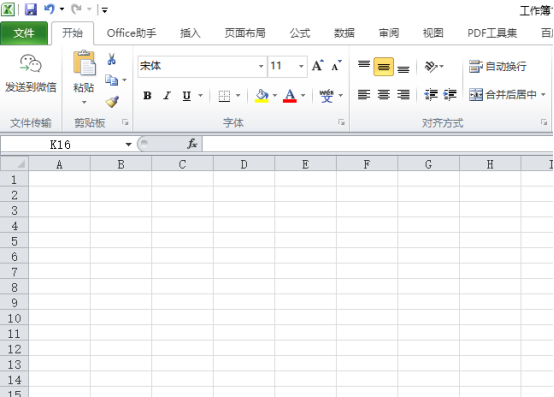Click inside the formula bar input
The height and width of the screenshot is (397, 554).
coord(377,144)
